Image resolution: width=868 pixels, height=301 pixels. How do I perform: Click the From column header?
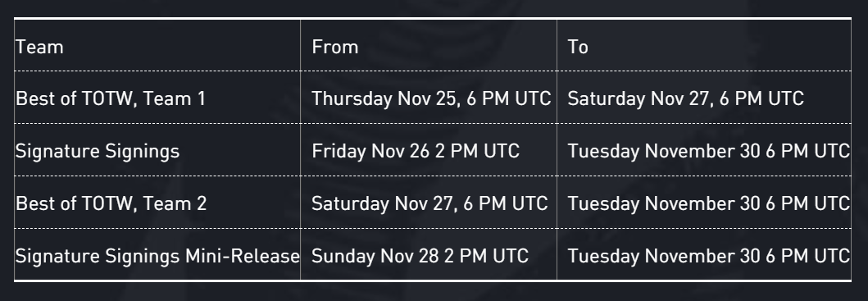(429, 45)
